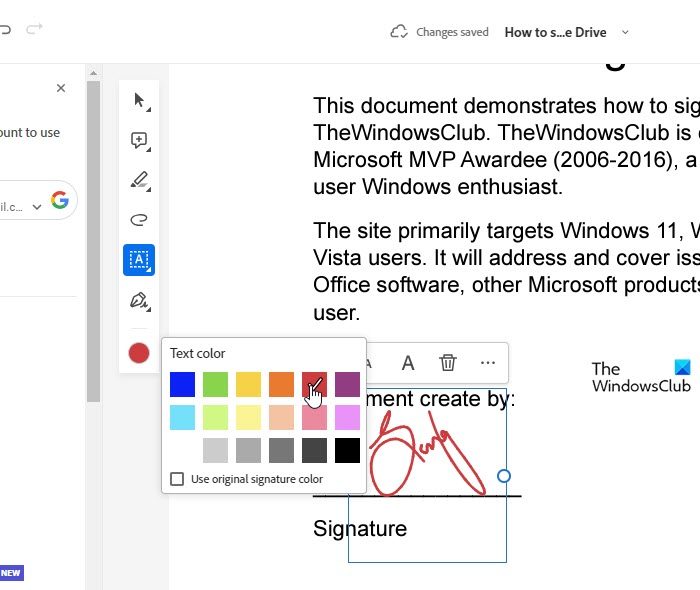The height and width of the screenshot is (590, 700).
Task: Delete the signature with trash icon
Action: pos(448,362)
